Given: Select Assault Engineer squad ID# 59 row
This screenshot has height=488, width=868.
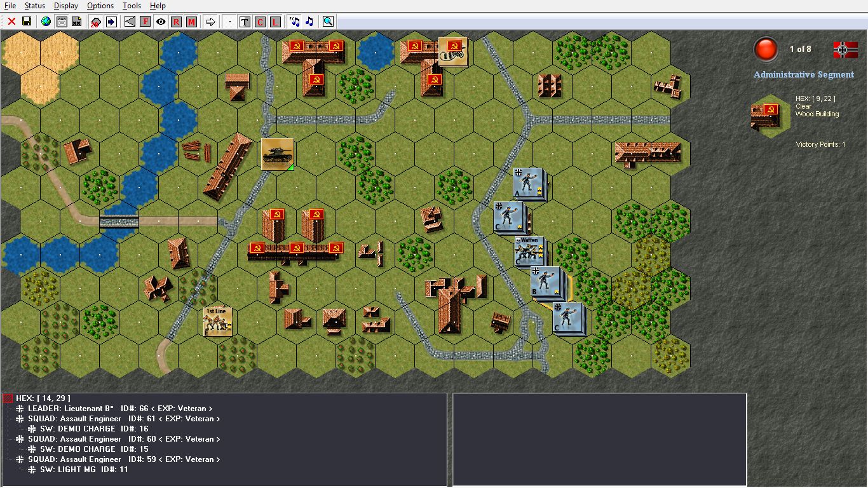Looking at the screenshot, I should (124, 459).
